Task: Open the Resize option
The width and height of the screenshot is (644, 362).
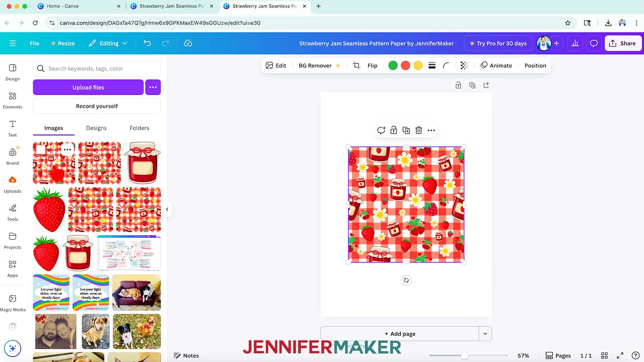Action: [63, 43]
